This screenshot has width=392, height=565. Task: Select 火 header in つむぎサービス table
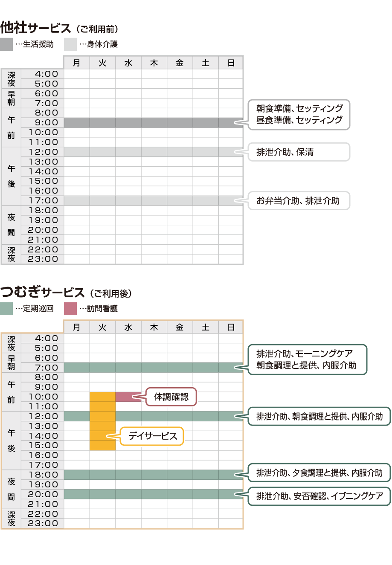tap(102, 327)
